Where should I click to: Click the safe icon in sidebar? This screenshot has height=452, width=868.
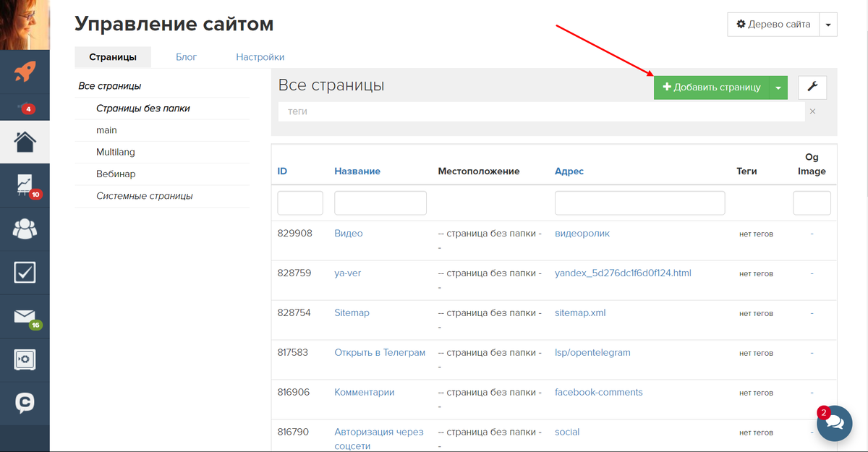(x=25, y=359)
